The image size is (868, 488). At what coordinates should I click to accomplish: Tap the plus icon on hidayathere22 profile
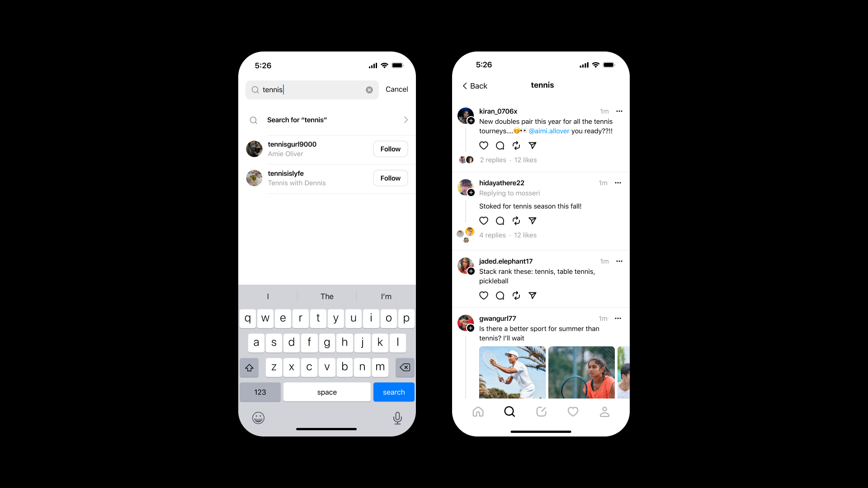tap(471, 192)
